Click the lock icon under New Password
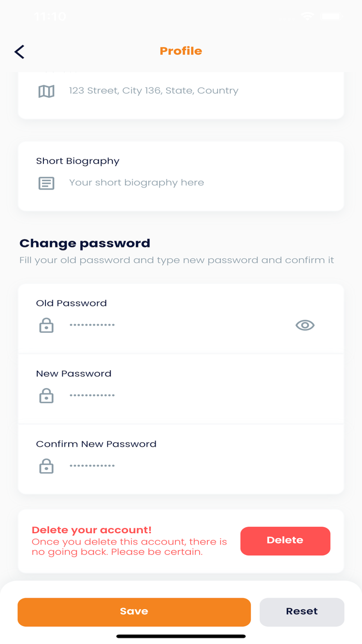The image size is (362, 644). 47,396
